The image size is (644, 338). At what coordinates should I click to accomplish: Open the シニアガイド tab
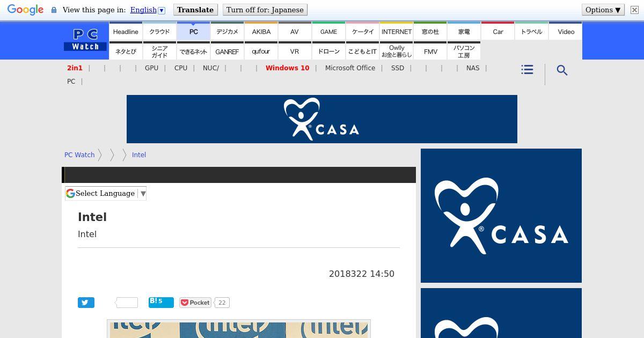[x=159, y=52]
